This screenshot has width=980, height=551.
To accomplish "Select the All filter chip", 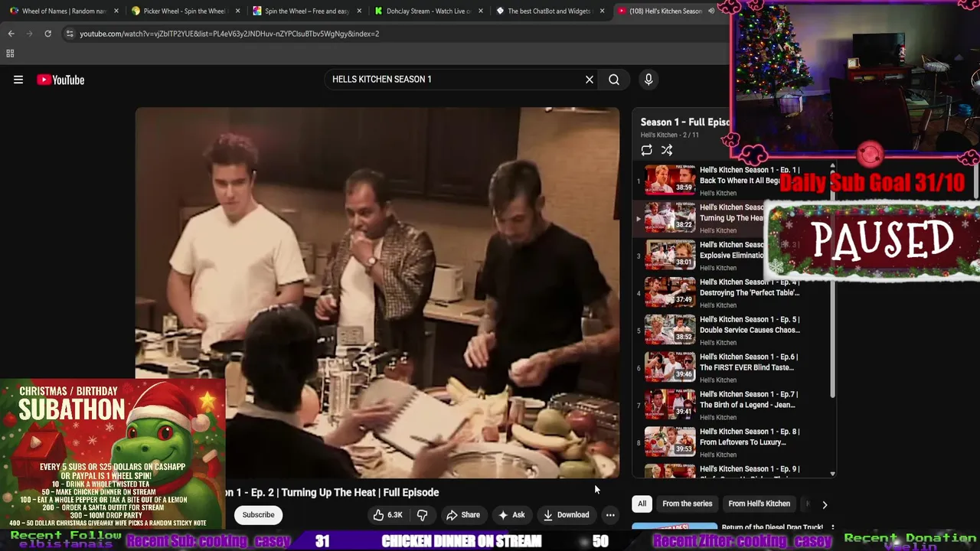I will [x=642, y=504].
